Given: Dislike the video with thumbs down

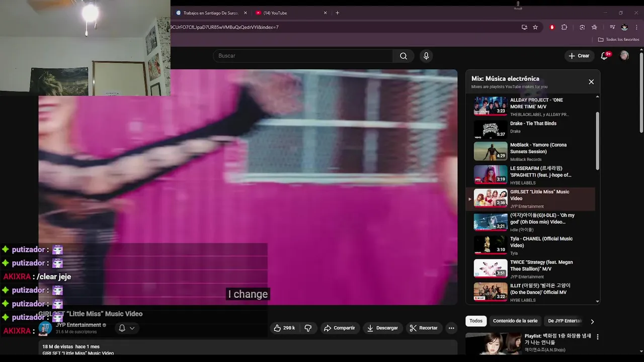Looking at the screenshot, I should point(308,328).
